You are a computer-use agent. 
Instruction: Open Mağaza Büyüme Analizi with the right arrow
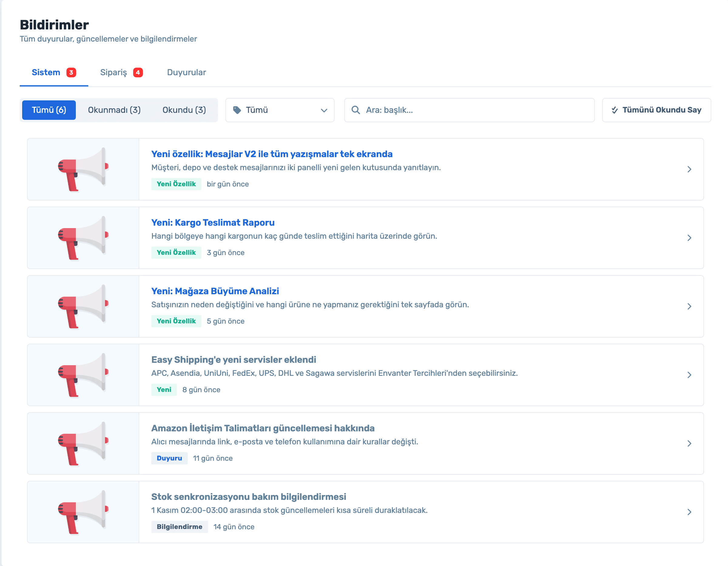pos(689,306)
